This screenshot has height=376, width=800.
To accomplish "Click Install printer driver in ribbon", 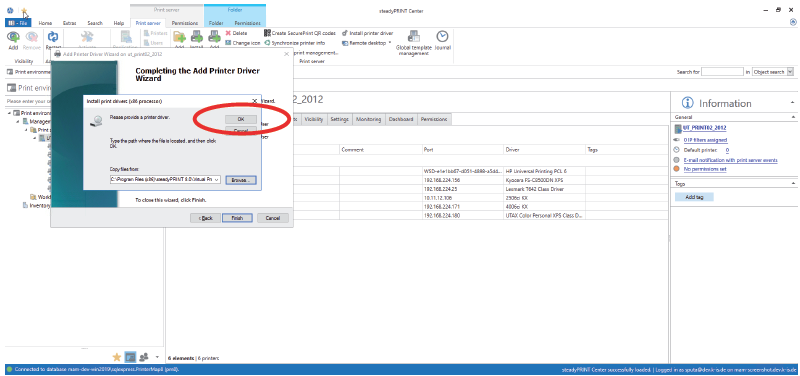I will tap(367, 33).
